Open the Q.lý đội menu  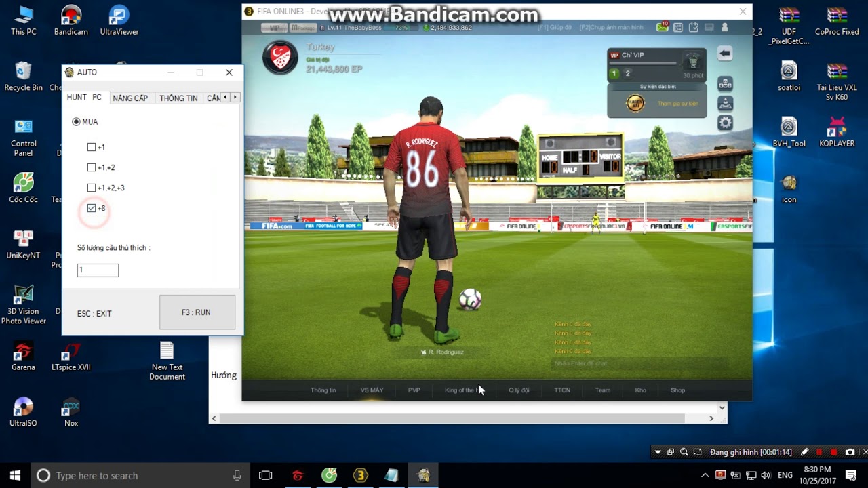[519, 390]
